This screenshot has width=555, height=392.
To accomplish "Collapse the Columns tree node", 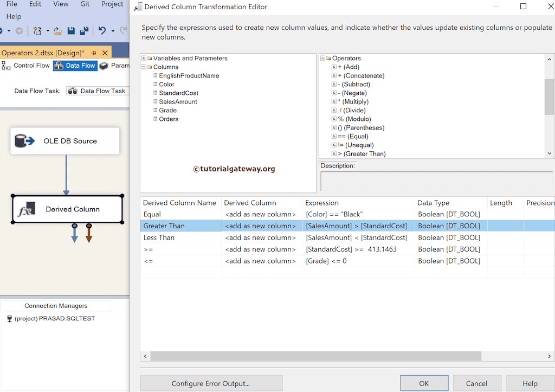I will [x=144, y=67].
